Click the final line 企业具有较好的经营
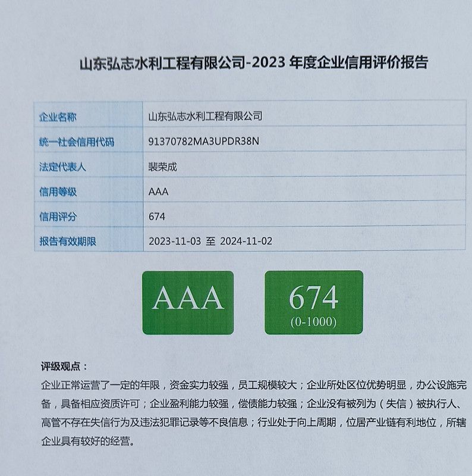This screenshot has height=476, width=472. (88, 441)
